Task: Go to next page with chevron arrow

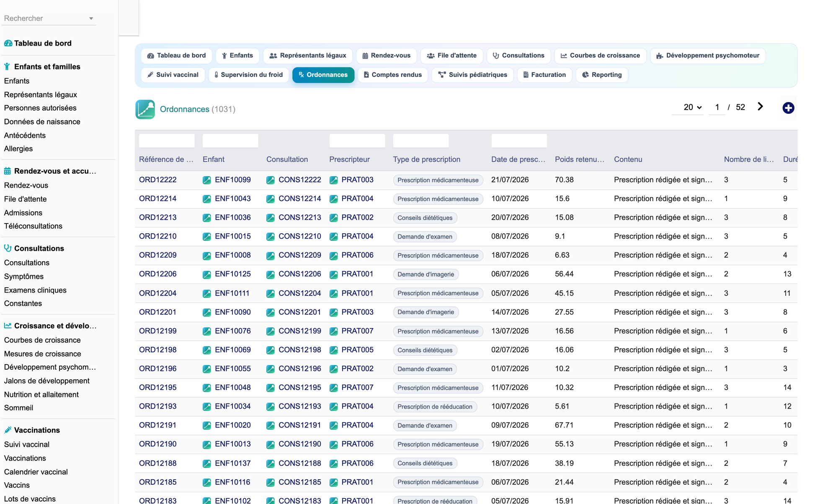Action: tap(760, 107)
